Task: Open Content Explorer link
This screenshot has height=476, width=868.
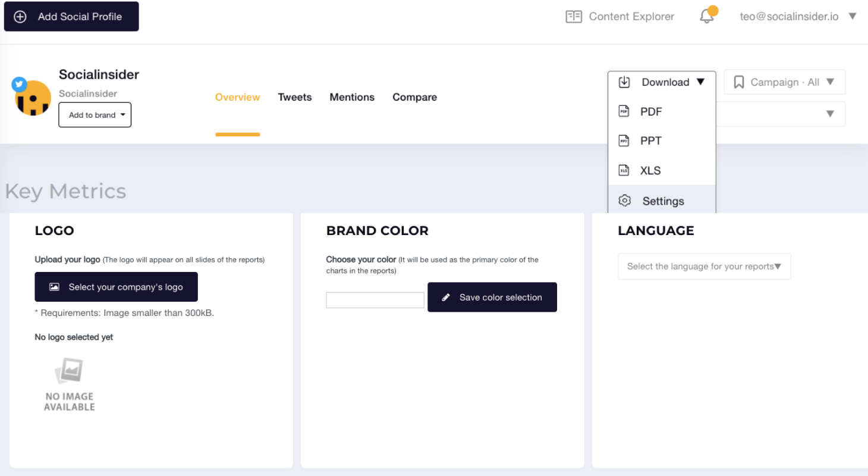Action: coord(631,17)
